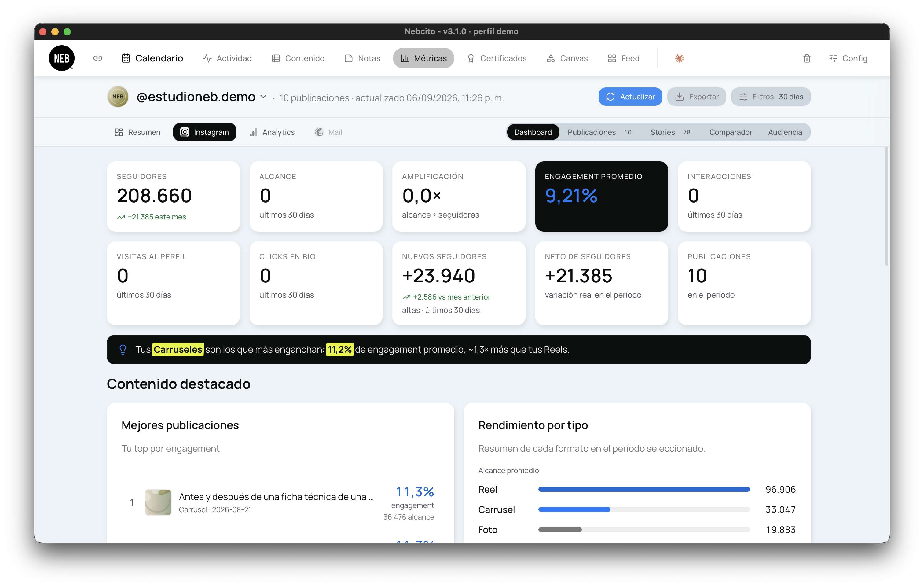The height and width of the screenshot is (588, 924).
Task: Select the Métricas tab
Action: [424, 58]
